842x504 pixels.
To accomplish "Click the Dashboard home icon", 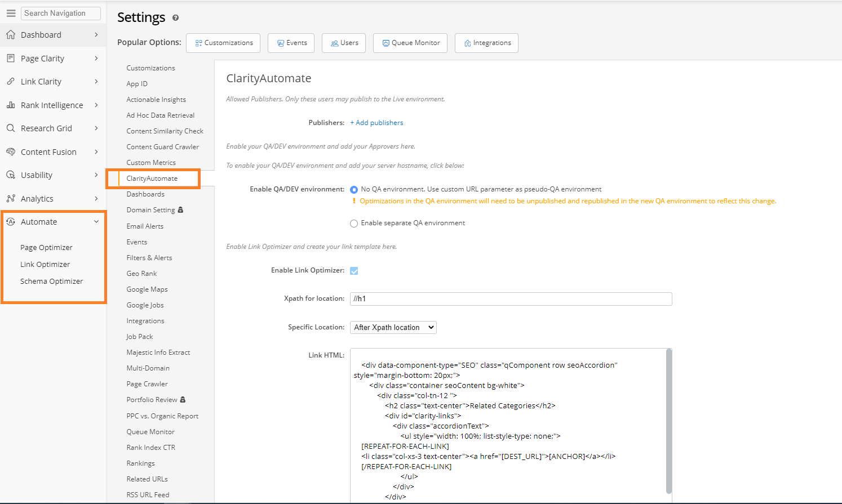I will click(11, 35).
